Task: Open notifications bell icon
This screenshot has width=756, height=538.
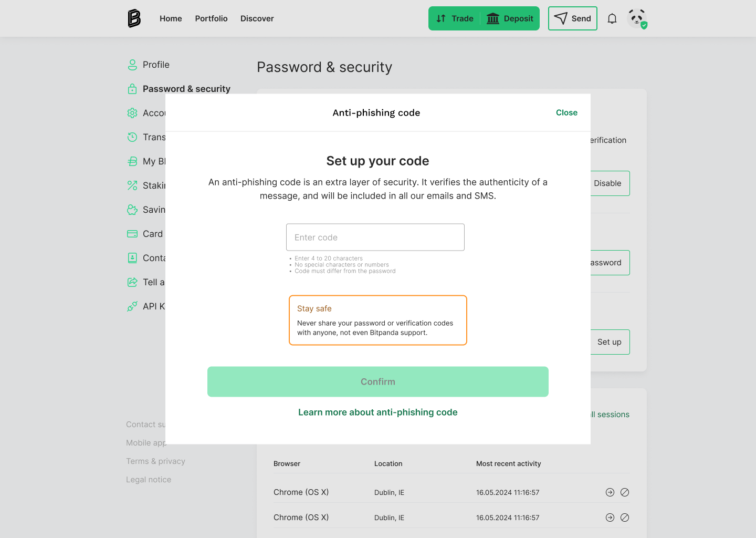Action: [x=612, y=19]
